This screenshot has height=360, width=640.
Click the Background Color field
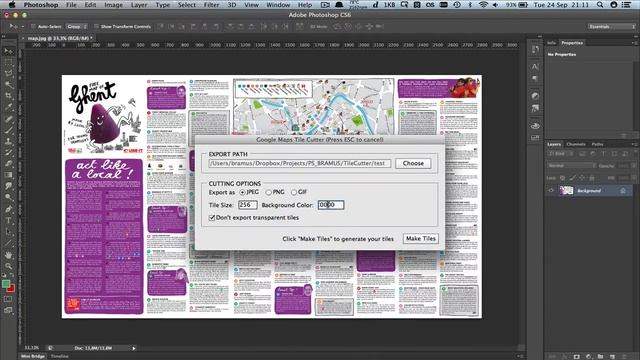click(331, 205)
